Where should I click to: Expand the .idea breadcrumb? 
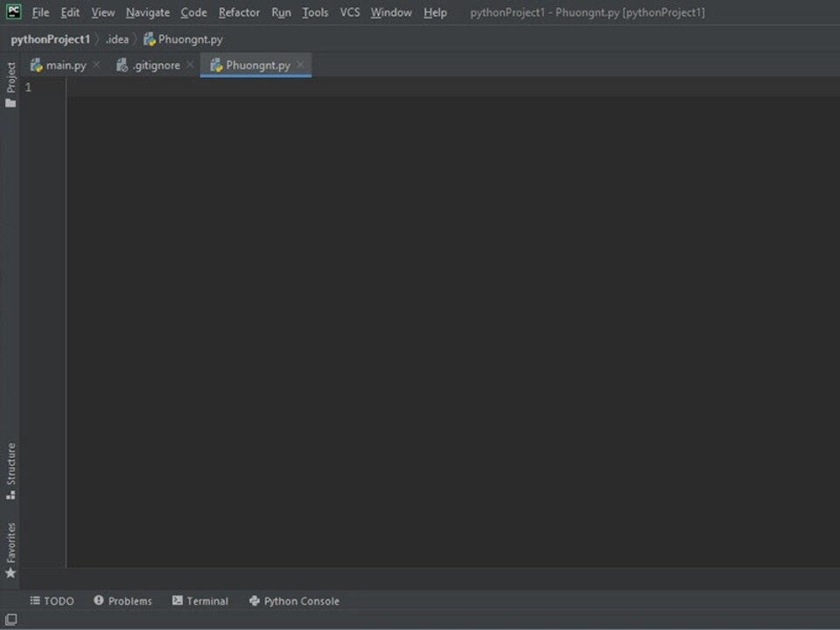pos(117,38)
